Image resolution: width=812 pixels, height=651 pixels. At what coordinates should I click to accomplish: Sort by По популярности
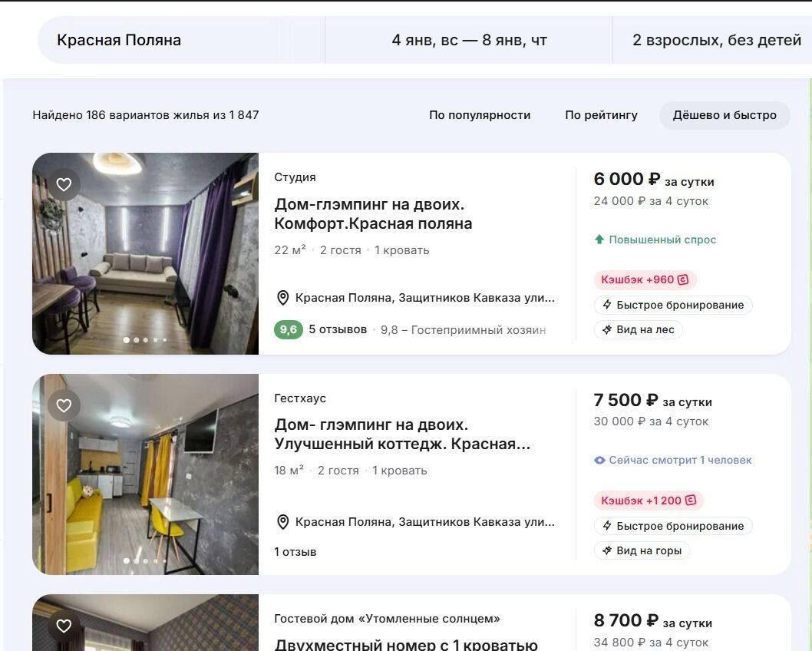point(480,115)
